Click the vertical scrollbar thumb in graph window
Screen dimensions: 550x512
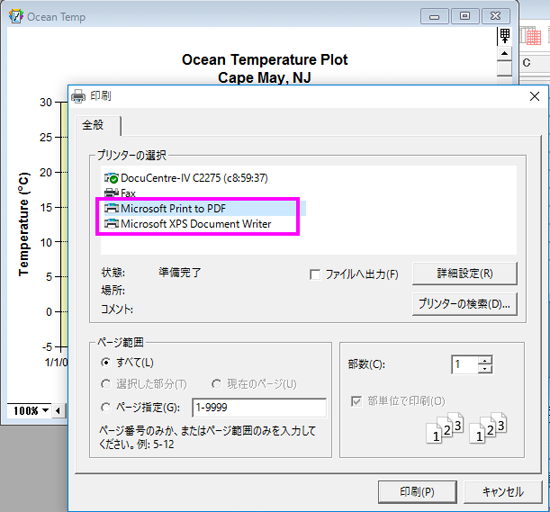[504, 68]
